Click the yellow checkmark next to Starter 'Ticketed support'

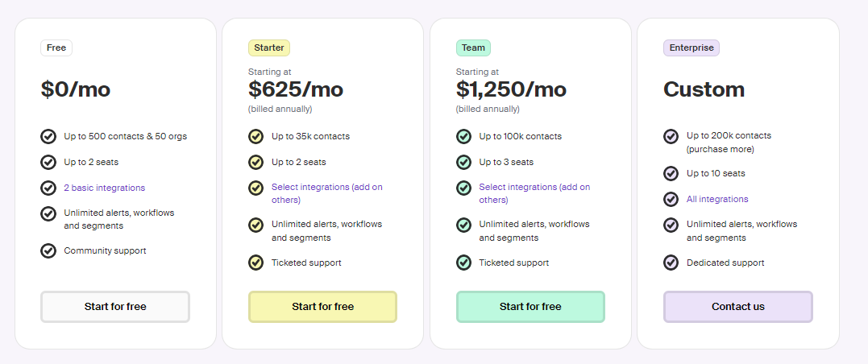click(x=255, y=263)
